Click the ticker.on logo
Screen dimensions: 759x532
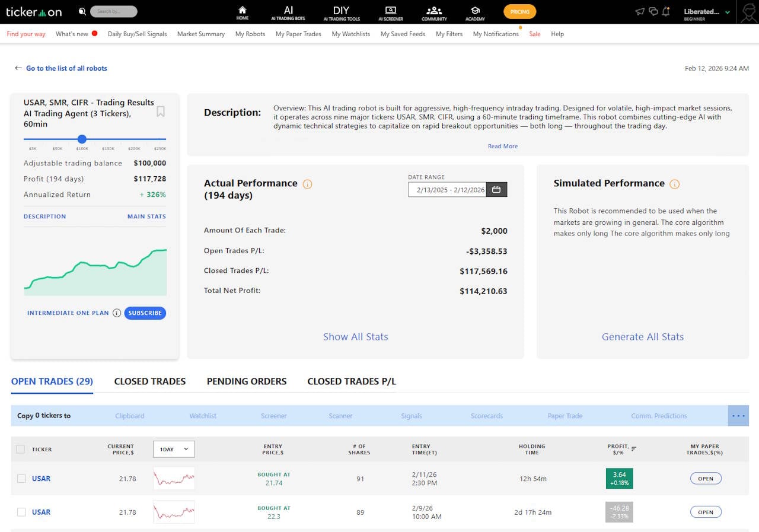(34, 12)
